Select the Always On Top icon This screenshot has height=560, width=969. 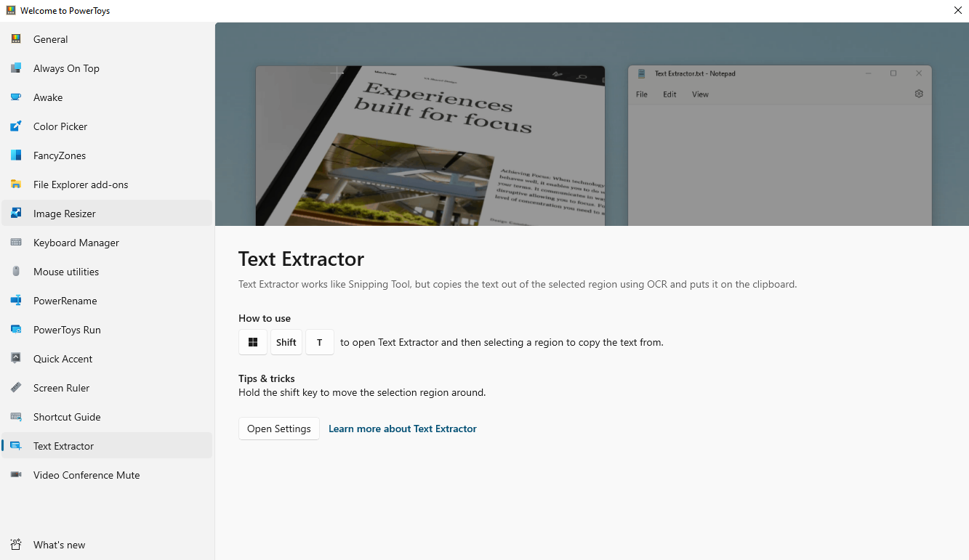tap(16, 68)
